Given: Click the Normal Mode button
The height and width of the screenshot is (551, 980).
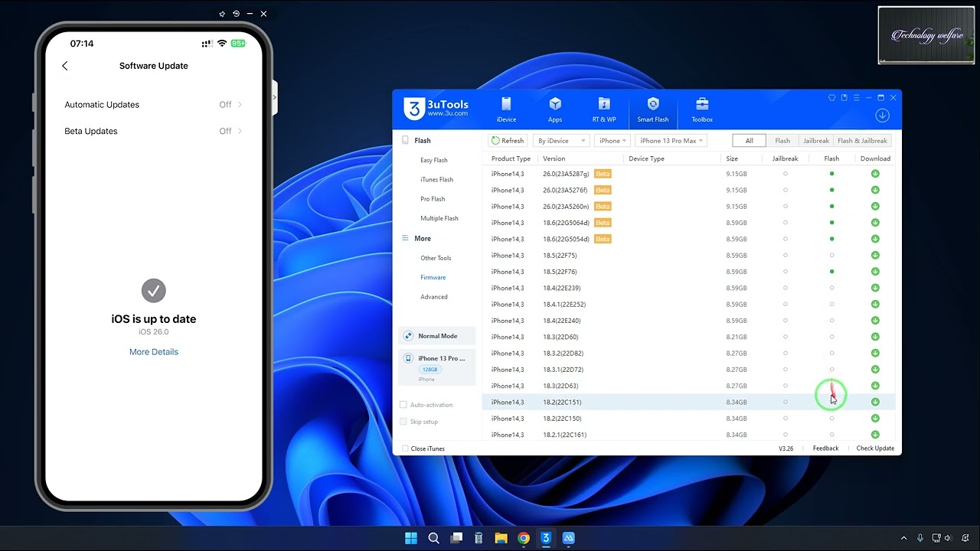Looking at the screenshot, I should point(437,336).
